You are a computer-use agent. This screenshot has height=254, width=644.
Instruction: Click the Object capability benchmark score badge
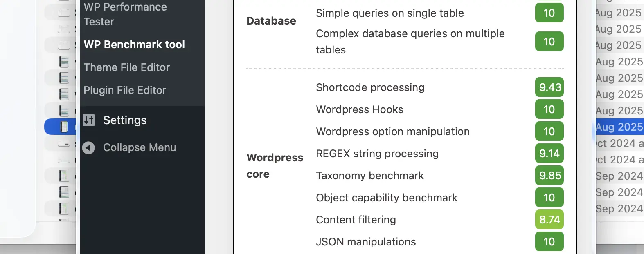(x=549, y=198)
